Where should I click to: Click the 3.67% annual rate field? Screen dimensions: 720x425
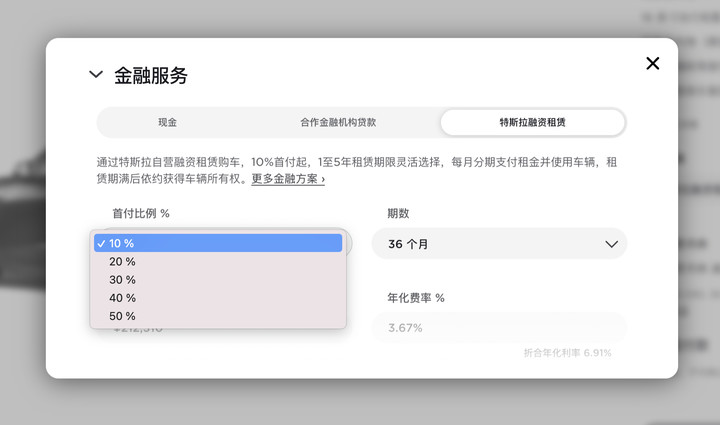(x=499, y=327)
